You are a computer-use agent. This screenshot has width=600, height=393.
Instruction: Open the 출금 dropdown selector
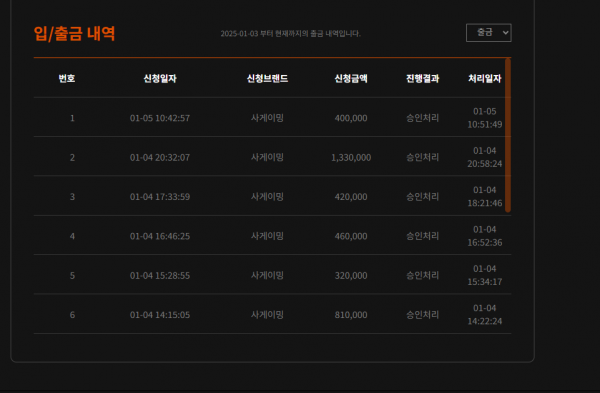click(489, 33)
